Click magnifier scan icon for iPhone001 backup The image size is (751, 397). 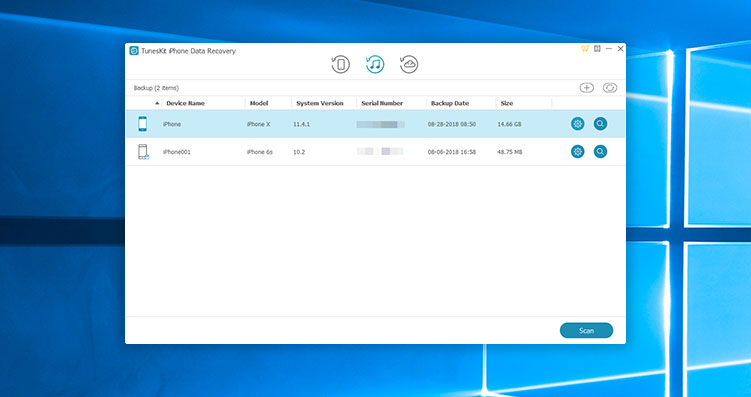(600, 152)
